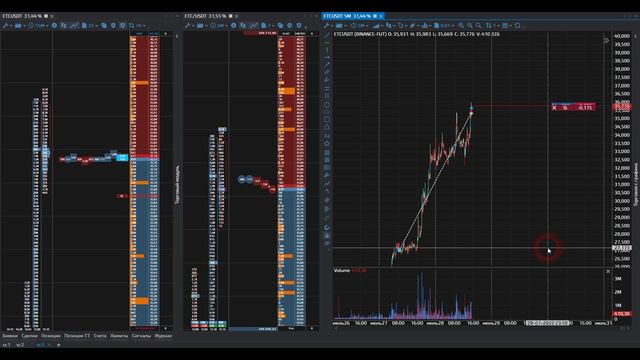Click zoom out magnifier in chart toolbar
Screen dimensions: 640x360
coord(470,25)
